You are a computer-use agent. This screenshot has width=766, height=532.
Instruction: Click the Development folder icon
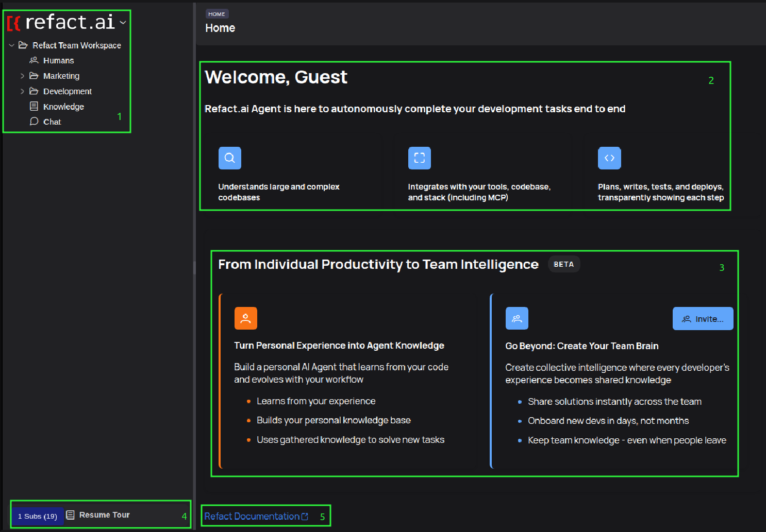click(34, 91)
